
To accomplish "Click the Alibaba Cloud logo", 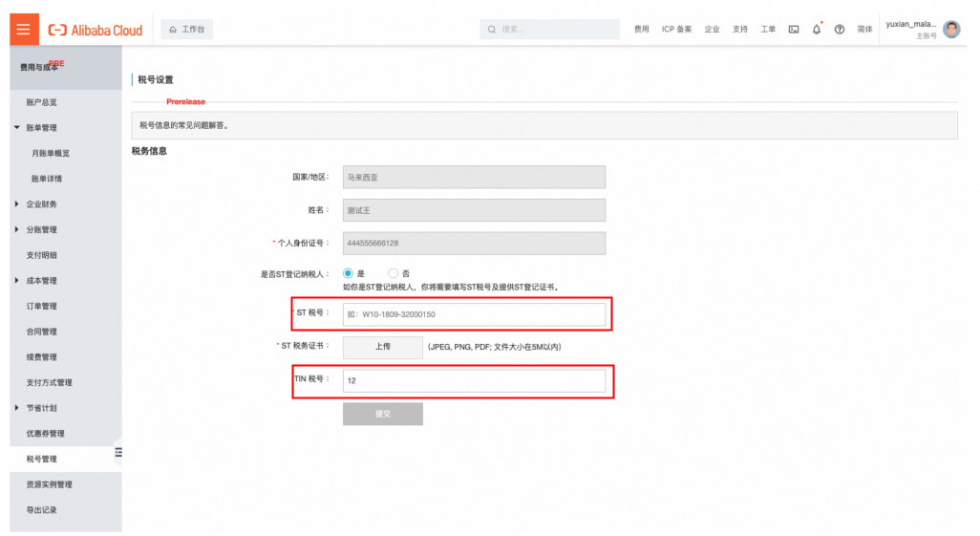I will tap(96, 30).
